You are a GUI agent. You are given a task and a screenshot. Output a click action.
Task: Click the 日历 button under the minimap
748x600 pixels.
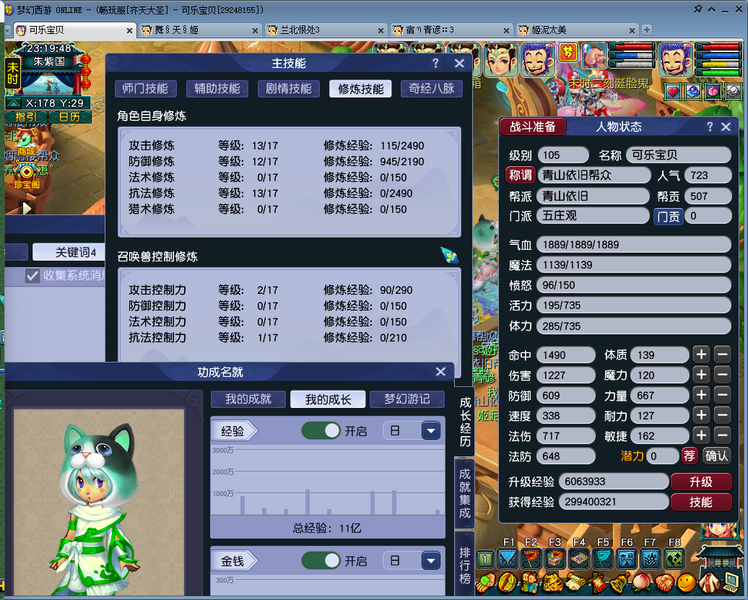(x=70, y=117)
